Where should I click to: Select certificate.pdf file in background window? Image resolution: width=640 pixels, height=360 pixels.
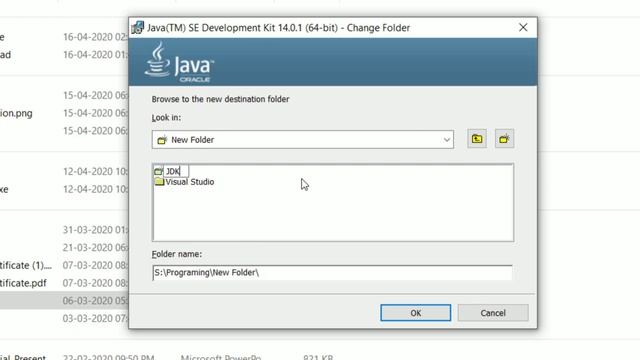[x=23, y=283]
